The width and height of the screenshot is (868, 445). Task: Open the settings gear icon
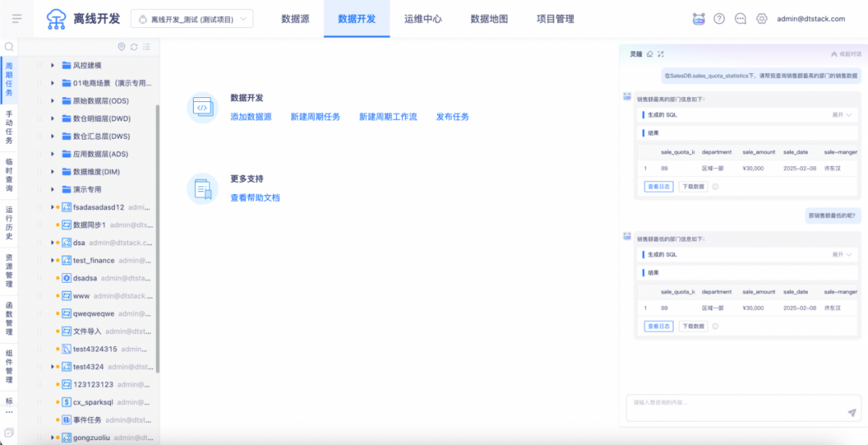pos(762,18)
